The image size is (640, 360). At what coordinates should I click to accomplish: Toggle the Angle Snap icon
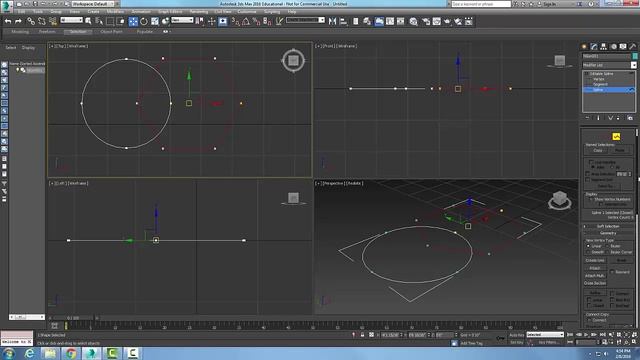246,21
